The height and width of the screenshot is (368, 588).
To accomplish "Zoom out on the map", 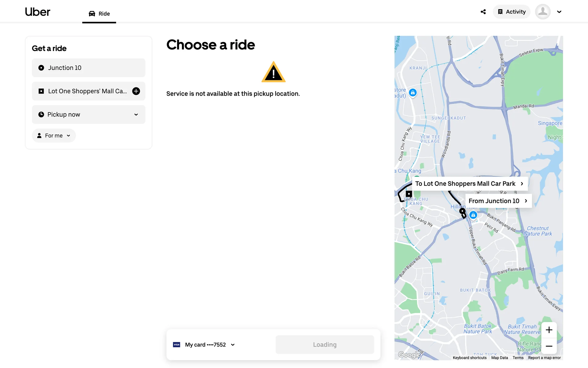I will click(549, 346).
